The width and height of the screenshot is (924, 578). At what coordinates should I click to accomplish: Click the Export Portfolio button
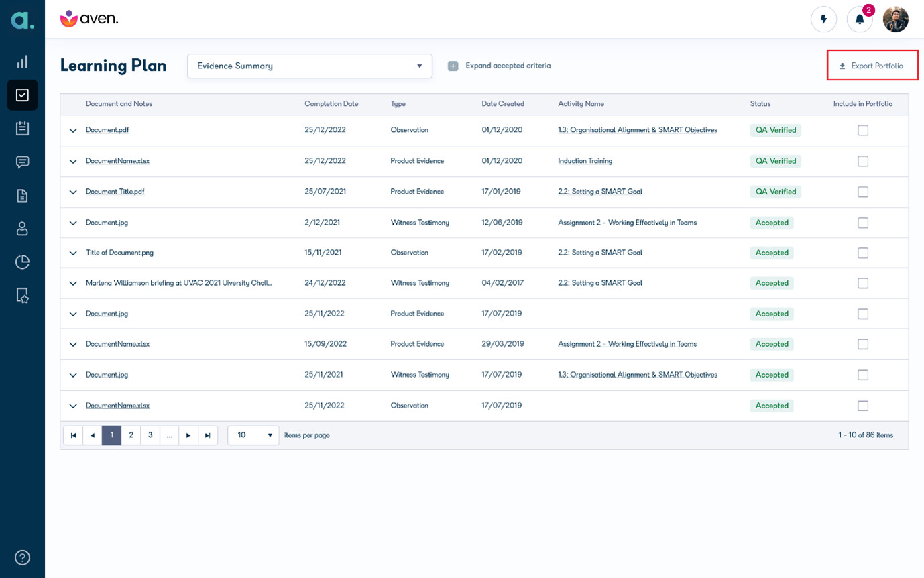point(872,66)
